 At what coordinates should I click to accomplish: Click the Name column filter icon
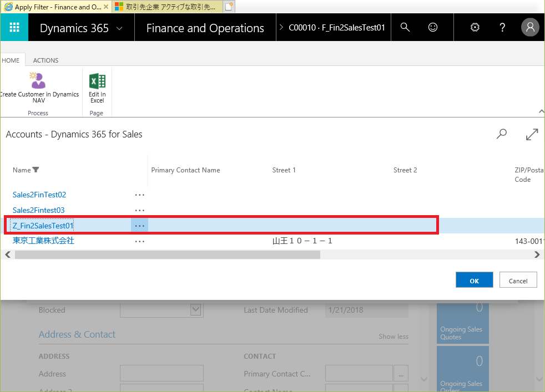36,170
